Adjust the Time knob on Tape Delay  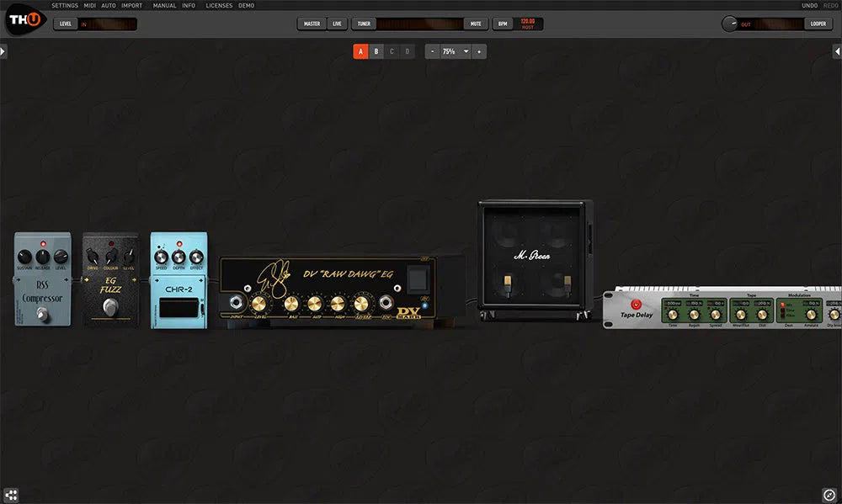pos(673,315)
